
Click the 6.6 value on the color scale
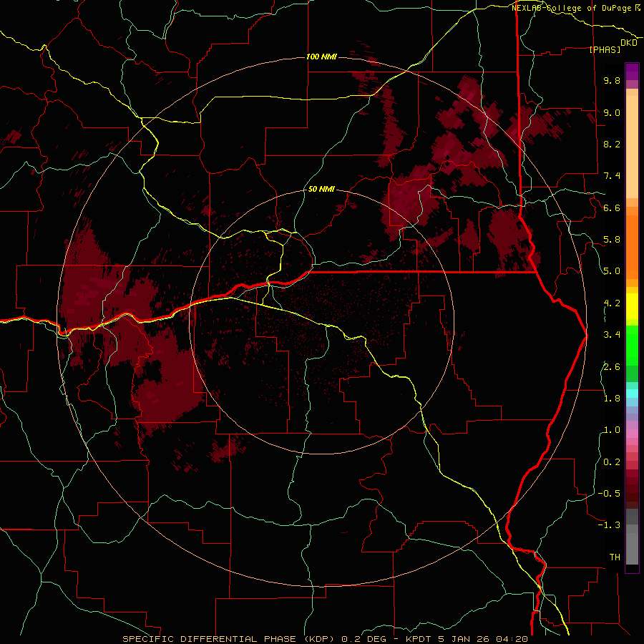[x=612, y=208]
